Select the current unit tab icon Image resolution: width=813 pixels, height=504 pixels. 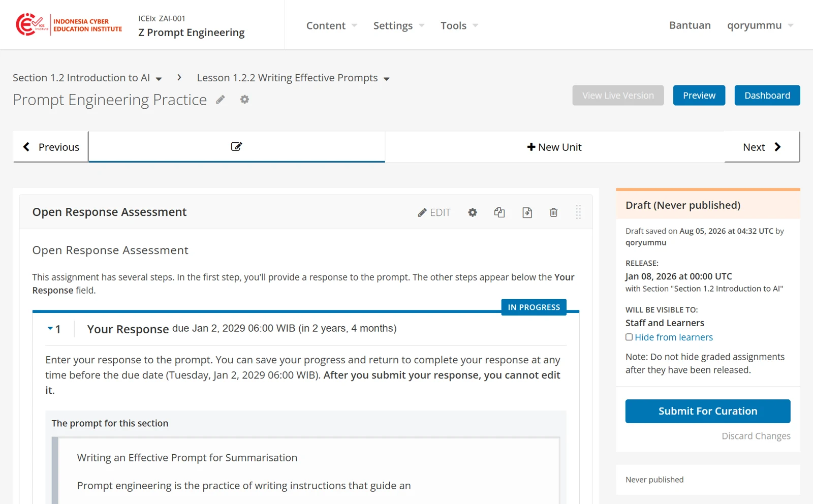coord(236,147)
